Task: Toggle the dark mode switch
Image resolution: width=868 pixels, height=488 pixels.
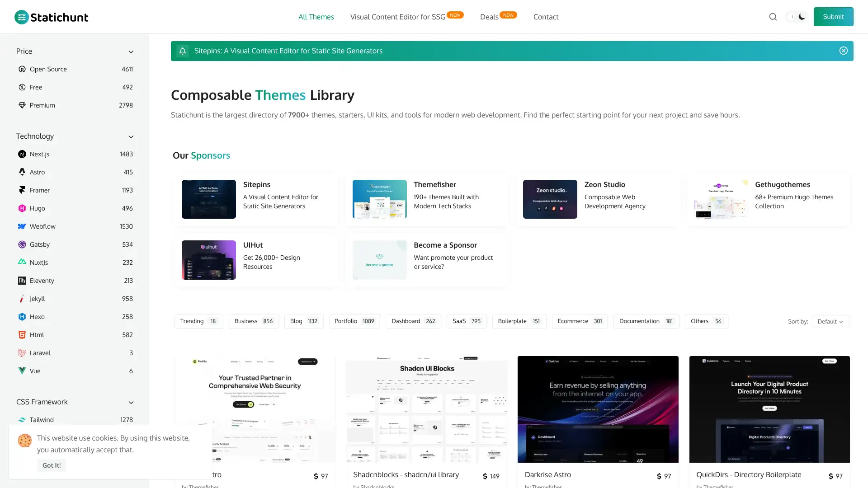Action: [797, 17]
